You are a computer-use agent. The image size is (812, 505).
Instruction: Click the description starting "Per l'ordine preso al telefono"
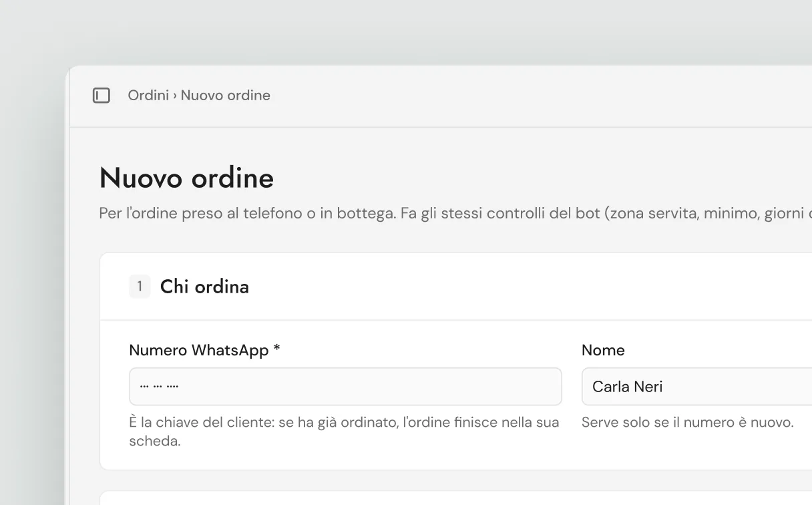click(455, 214)
